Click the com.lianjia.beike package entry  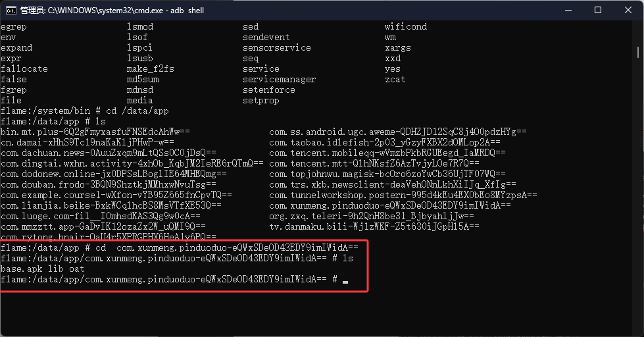[111, 205]
